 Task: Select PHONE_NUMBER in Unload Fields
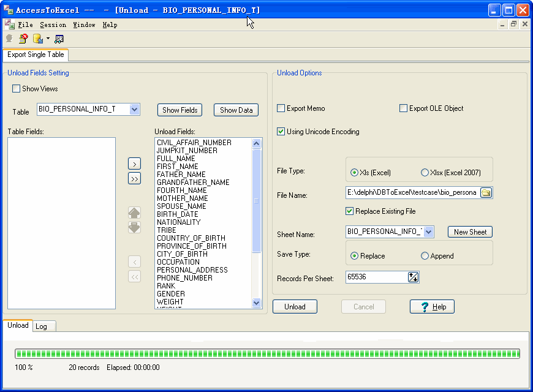[184, 278]
